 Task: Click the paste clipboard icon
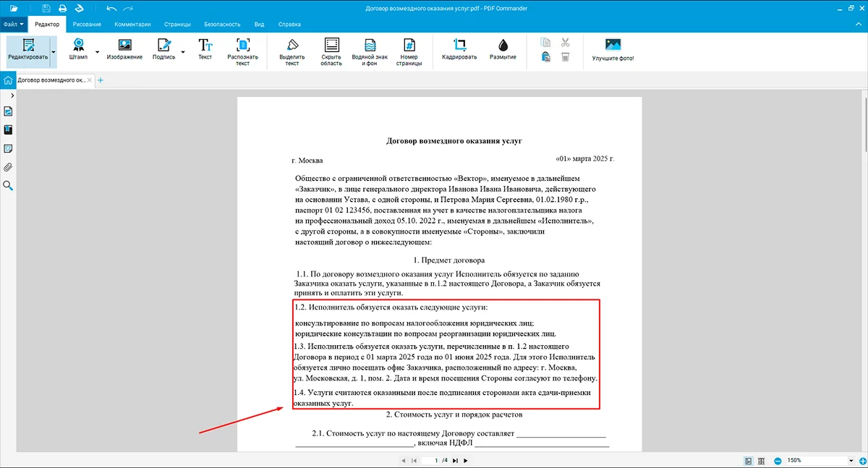click(x=547, y=57)
